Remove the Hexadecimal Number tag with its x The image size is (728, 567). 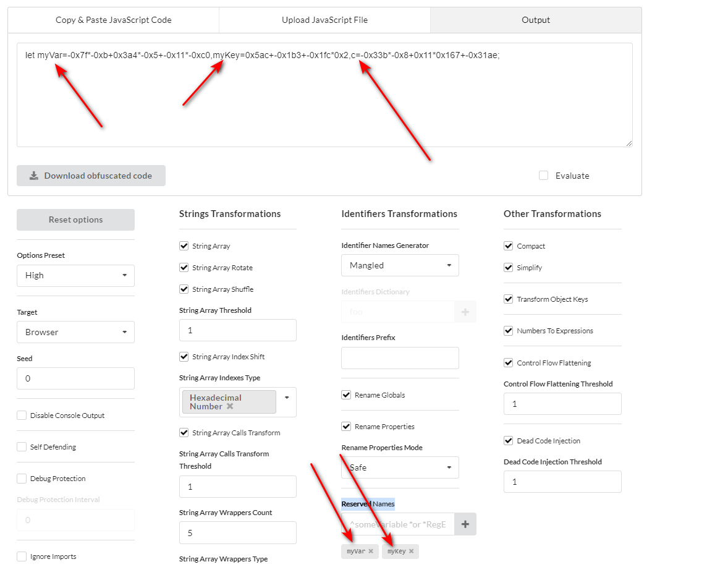[230, 406]
